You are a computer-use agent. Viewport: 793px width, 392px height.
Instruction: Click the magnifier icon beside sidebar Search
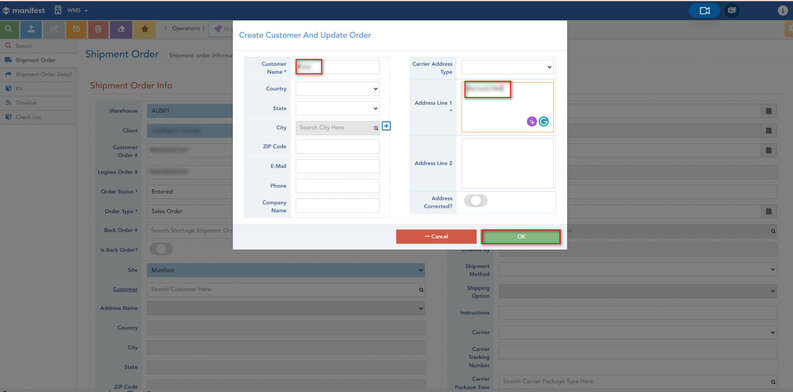click(8, 46)
